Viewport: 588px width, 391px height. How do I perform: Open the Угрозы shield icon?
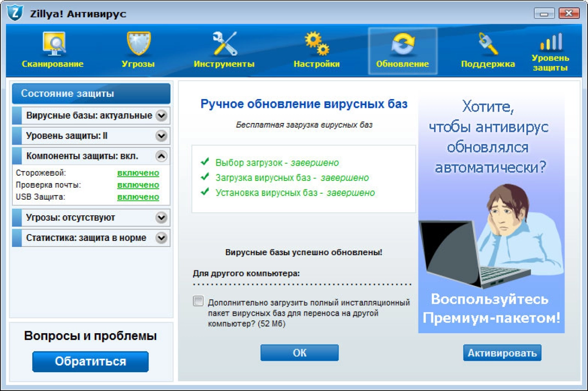pyautogui.click(x=138, y=44)
